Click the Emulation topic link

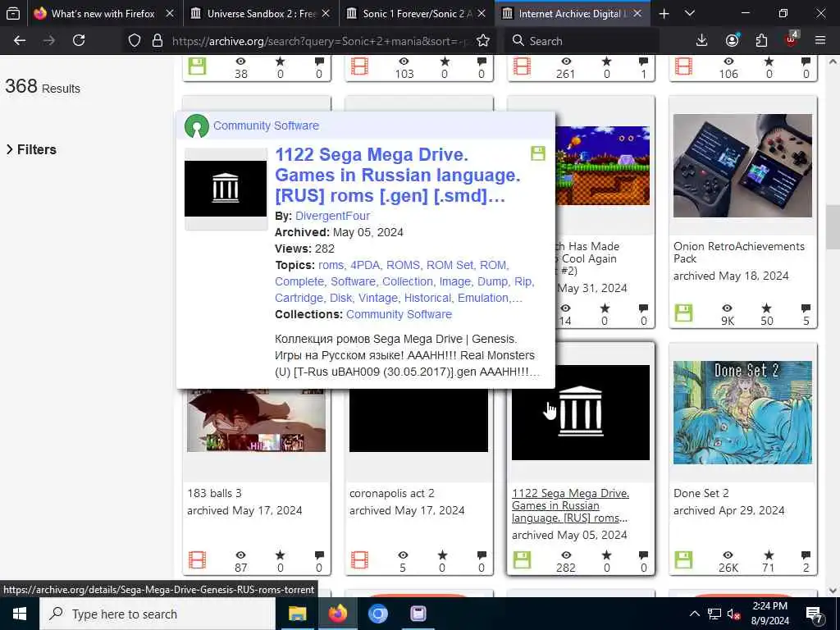(484, 298)
